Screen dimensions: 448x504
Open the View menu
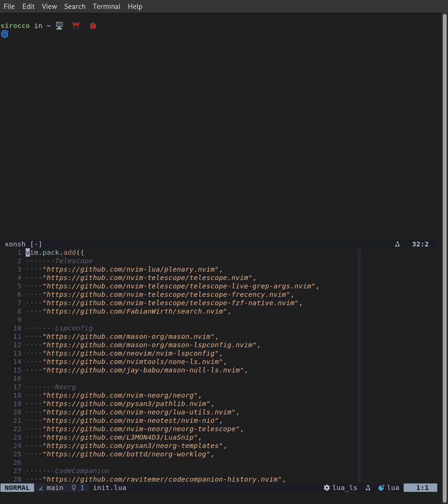click(49, 7)
